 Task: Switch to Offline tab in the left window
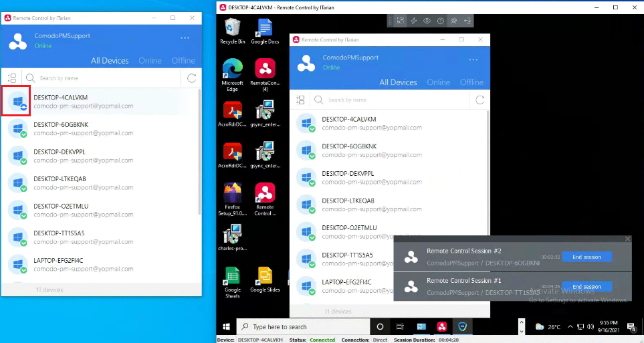click(183, 60)
